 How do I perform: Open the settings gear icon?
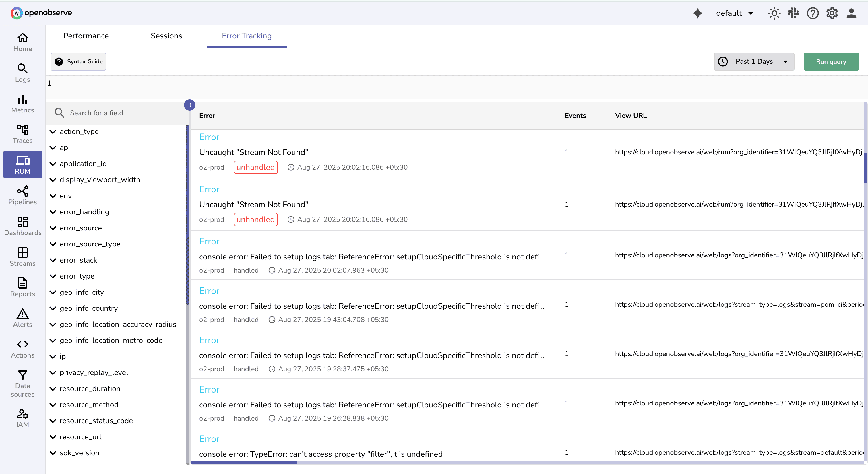(x=832, y=13)
